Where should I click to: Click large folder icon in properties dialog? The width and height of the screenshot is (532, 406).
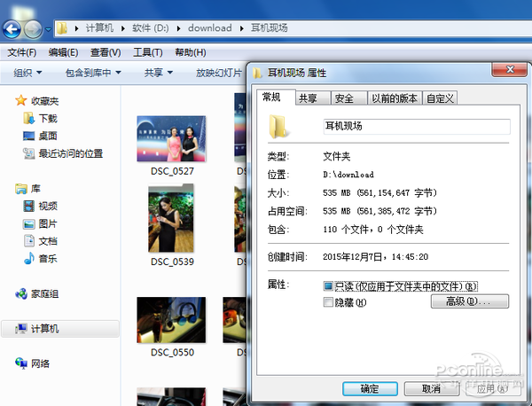(278, 127)
